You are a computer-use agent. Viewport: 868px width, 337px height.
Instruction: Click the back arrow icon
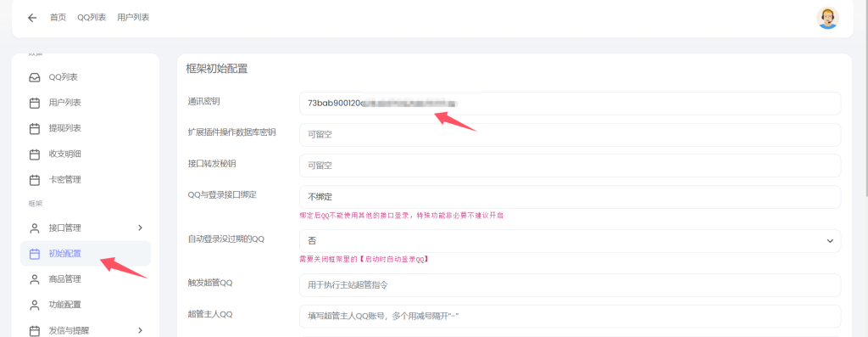pos(32,18)
